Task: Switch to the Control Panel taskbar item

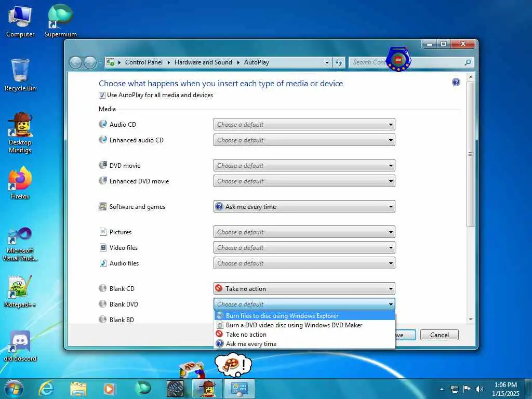Action: (240, 389)
